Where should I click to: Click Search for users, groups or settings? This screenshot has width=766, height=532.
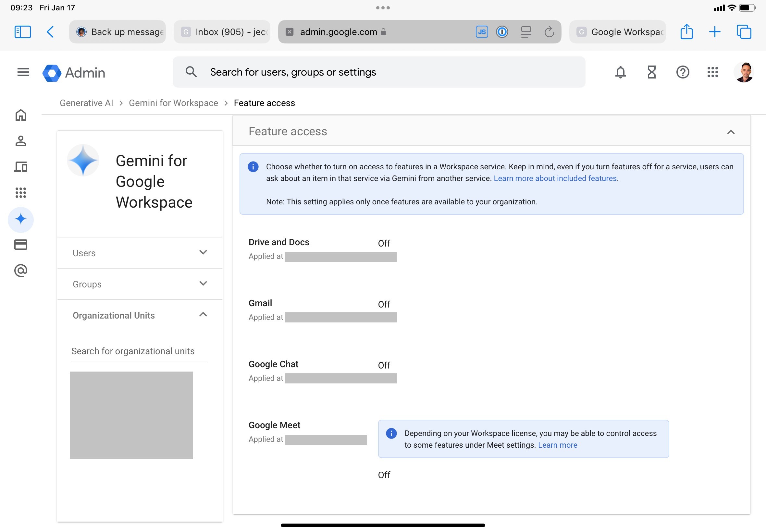pyautogui.click(x=379, y=72)
